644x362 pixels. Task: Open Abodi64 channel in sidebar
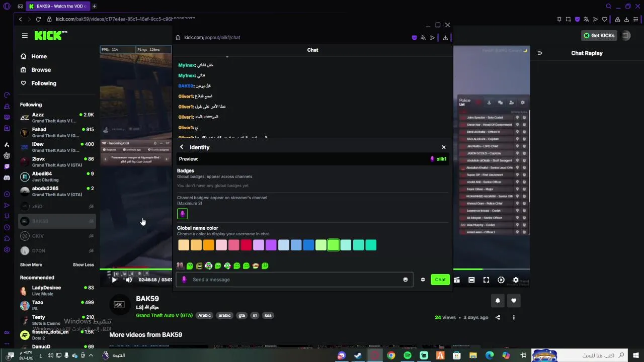[57, 176]
